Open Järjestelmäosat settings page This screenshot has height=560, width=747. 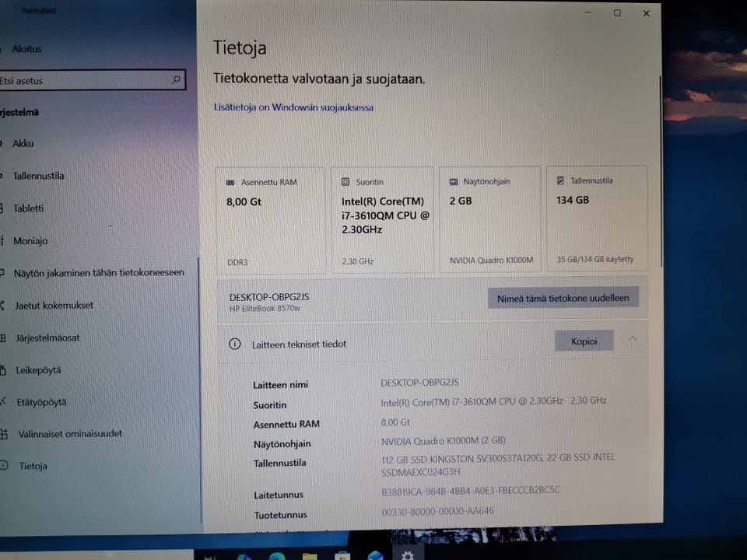click(47, 338)
